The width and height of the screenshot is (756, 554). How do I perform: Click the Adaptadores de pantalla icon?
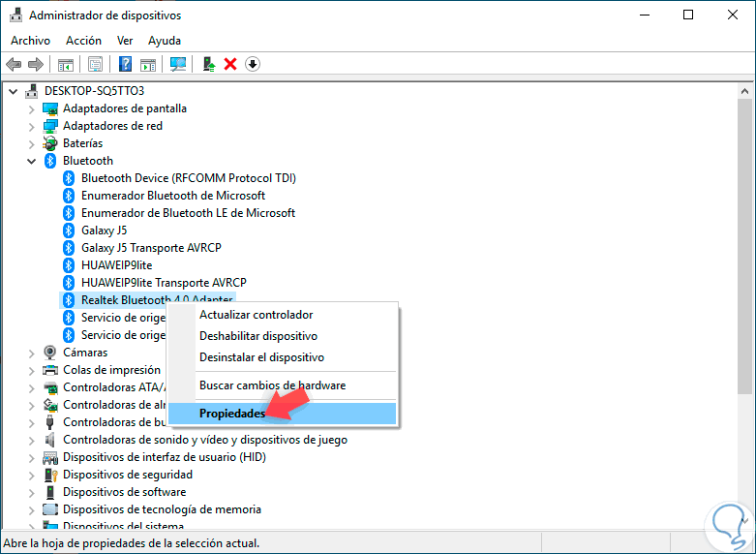pyautogui.click(x=50, y=108)
